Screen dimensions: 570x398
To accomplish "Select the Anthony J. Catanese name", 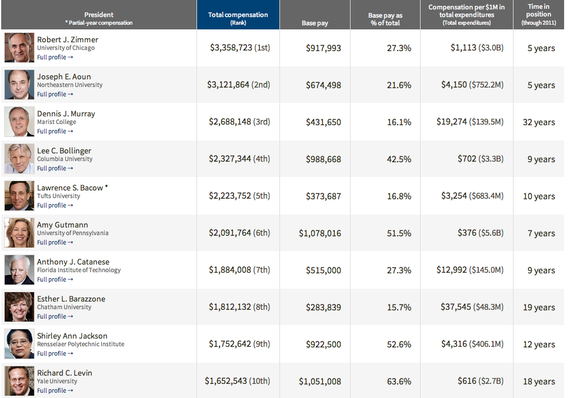I will 73,262.
